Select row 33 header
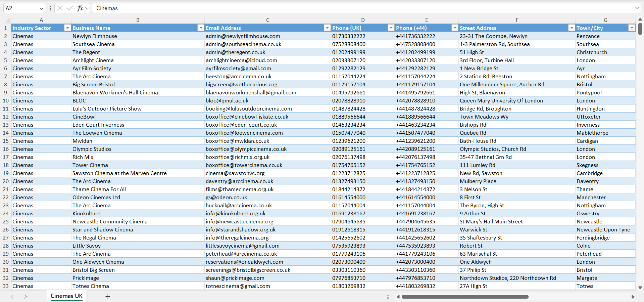The image size is (644, 302). click(6, 286)
